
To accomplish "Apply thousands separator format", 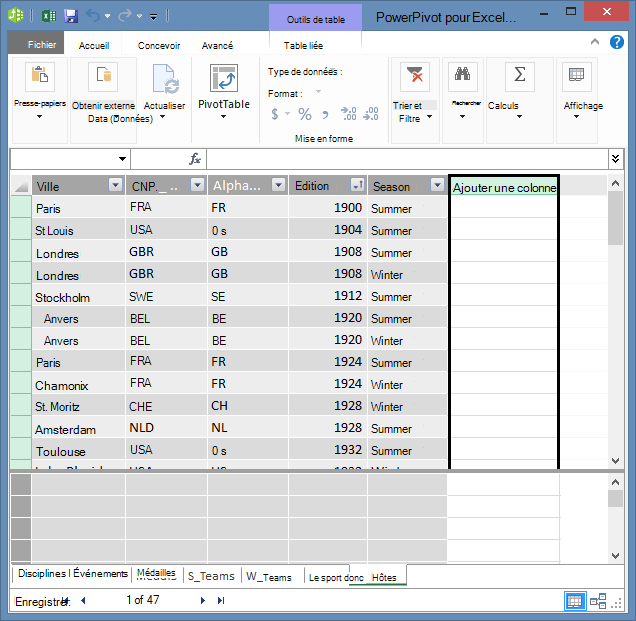I will (x=325, y=115).
